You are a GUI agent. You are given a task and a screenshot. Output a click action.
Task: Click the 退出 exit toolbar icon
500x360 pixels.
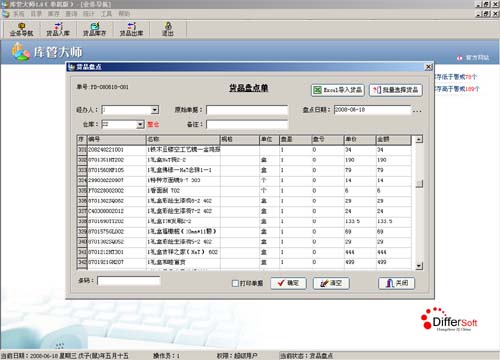pyautogui.click(x=168, y=29)
